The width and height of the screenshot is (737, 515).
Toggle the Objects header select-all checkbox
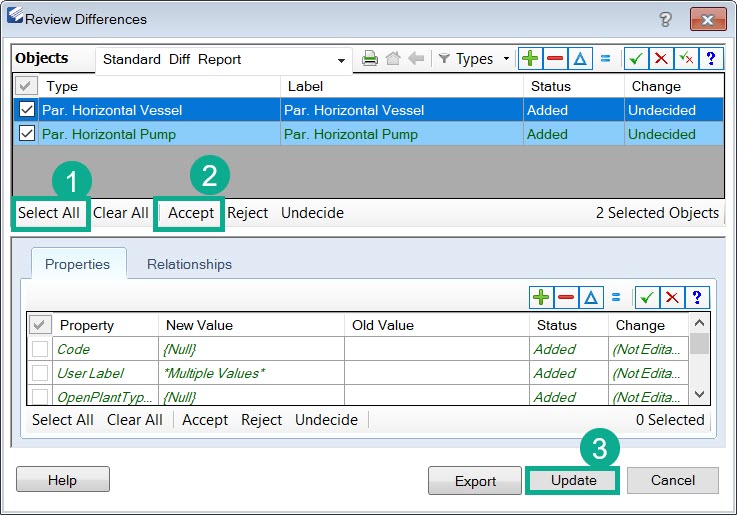(x=25, y=86)
